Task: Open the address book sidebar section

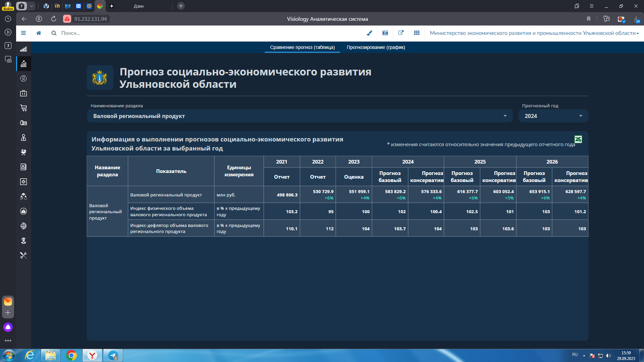Action: point(23,167)
